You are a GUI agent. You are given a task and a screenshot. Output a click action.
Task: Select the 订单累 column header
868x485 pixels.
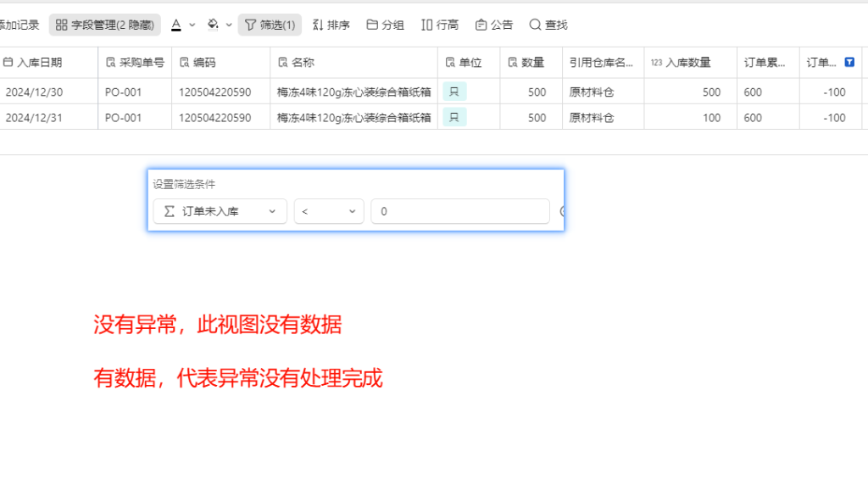click(x=768, y=63)
